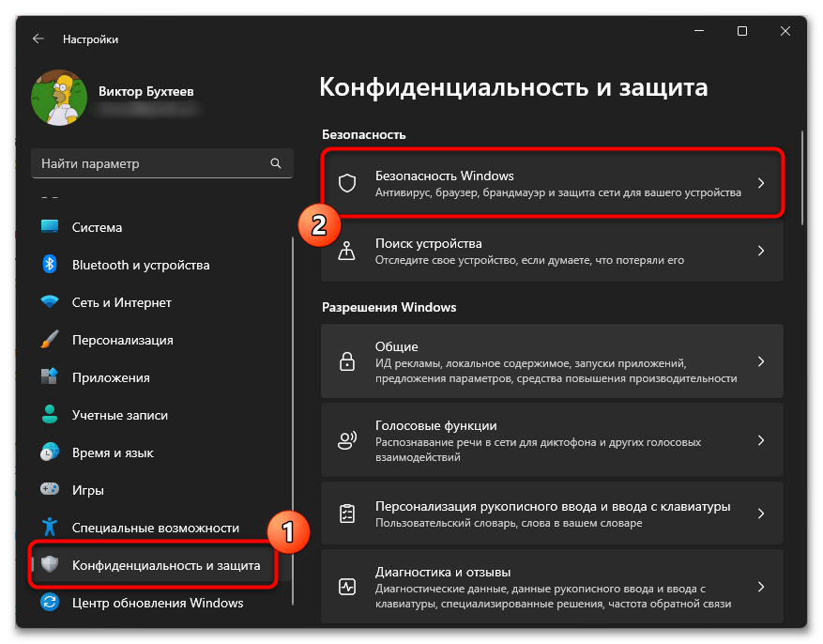This screenshot has width=823, height=644.
Task: Open Центр обновления Windows section
Action: coord(161,603)
